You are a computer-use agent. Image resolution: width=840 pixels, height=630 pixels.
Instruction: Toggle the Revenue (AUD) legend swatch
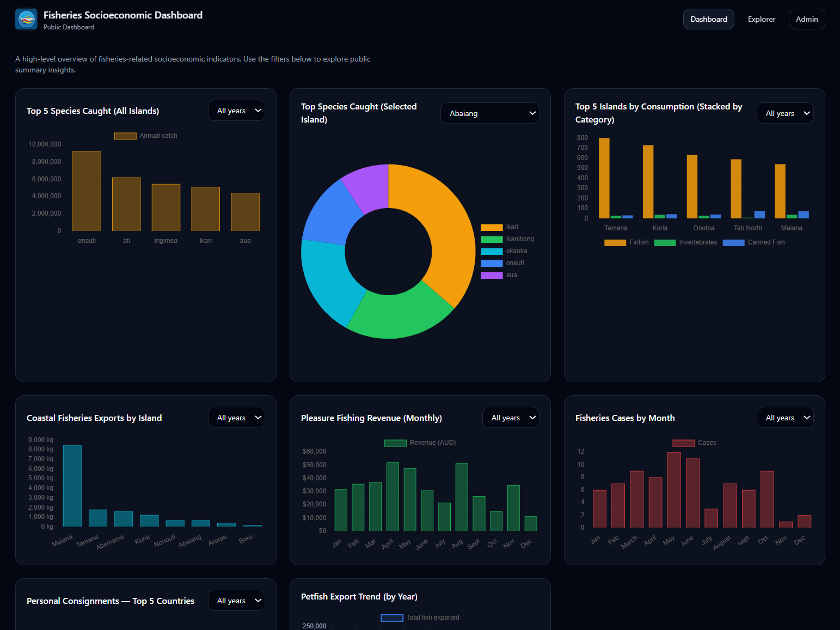click(395, 443)
